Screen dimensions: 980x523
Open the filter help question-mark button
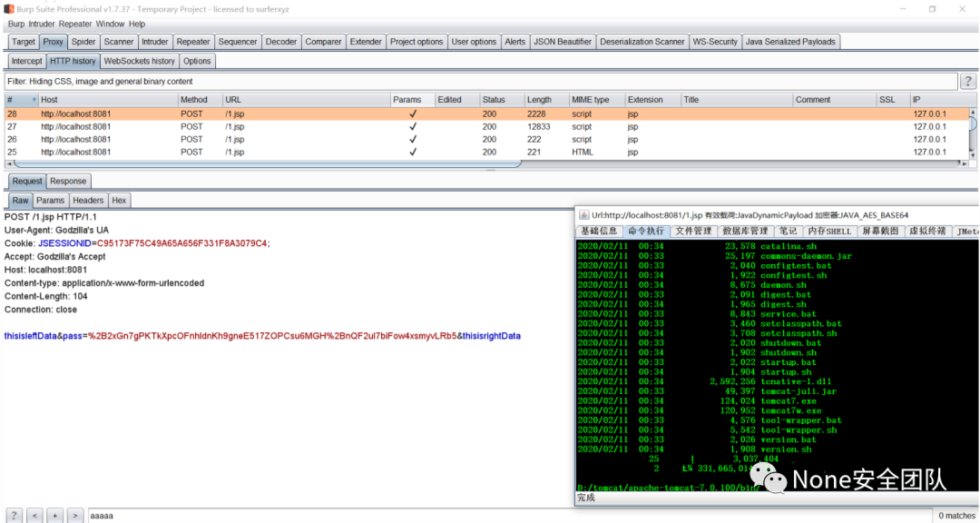click(967, 82)
